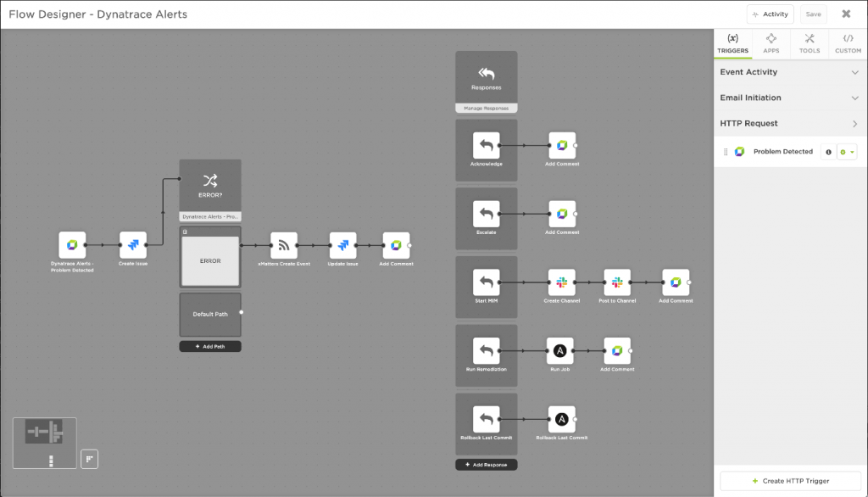Select the ERROR? switch step icon
868x497 pixels.
tap(210, 181)
